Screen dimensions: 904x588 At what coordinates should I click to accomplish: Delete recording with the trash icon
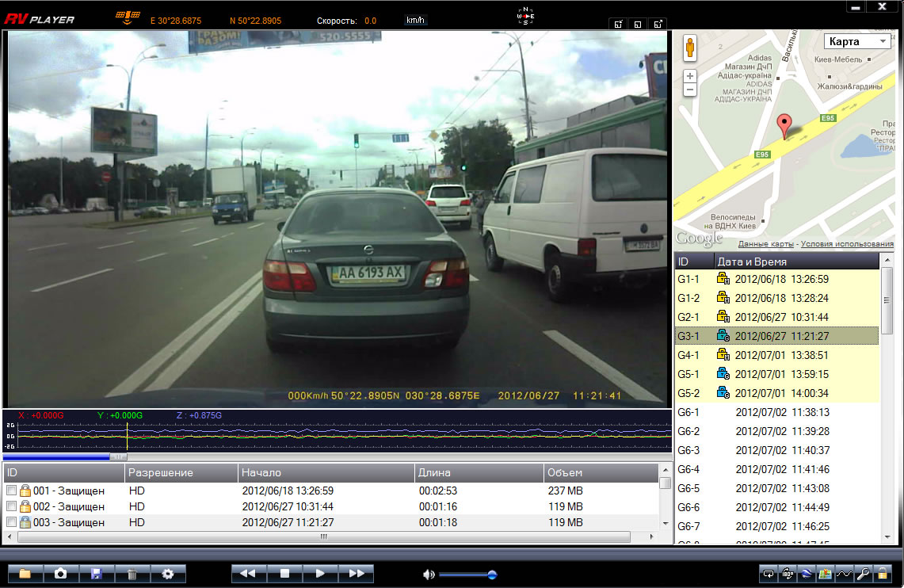[132, 574]
